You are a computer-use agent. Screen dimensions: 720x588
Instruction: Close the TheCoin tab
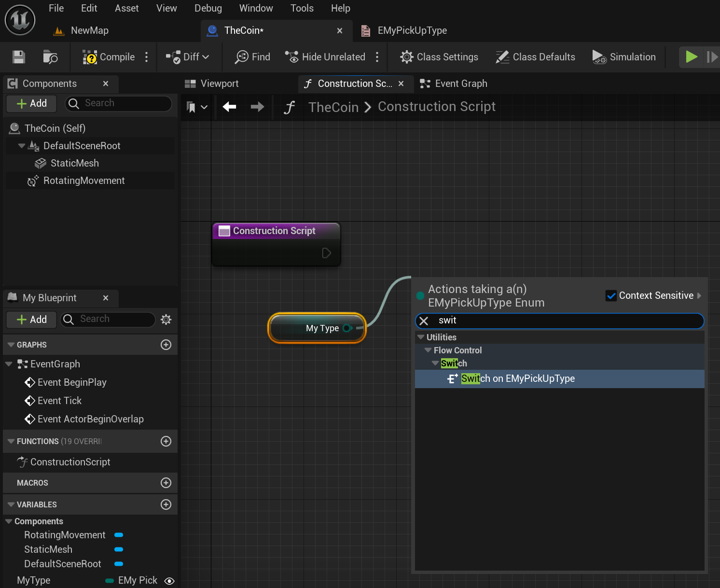[x=340, y=30]
